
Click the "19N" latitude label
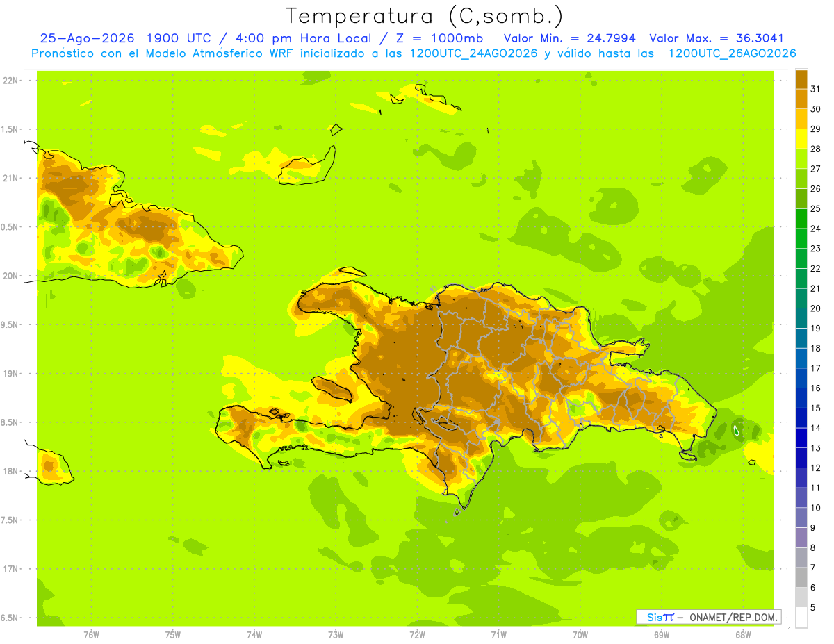[10, 374]
